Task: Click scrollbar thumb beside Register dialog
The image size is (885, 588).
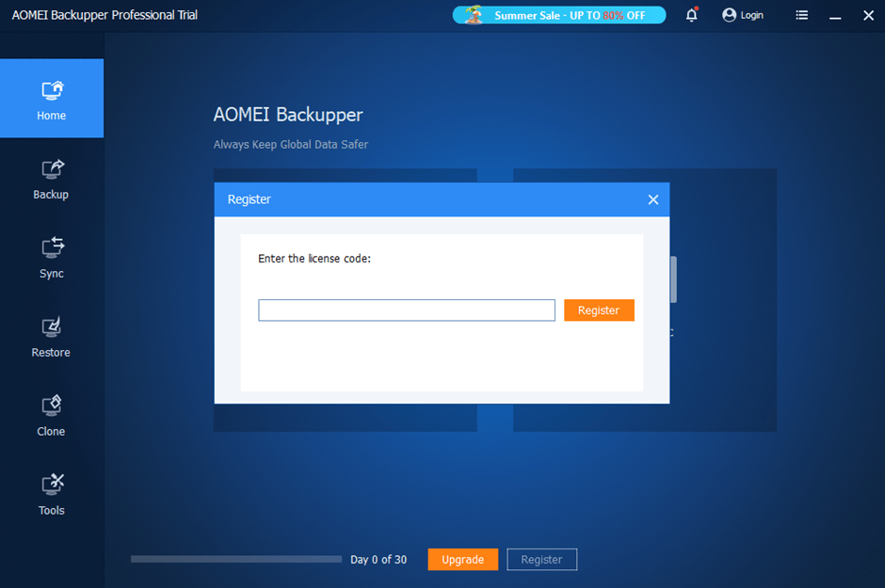Action: (x=673, y=279)
